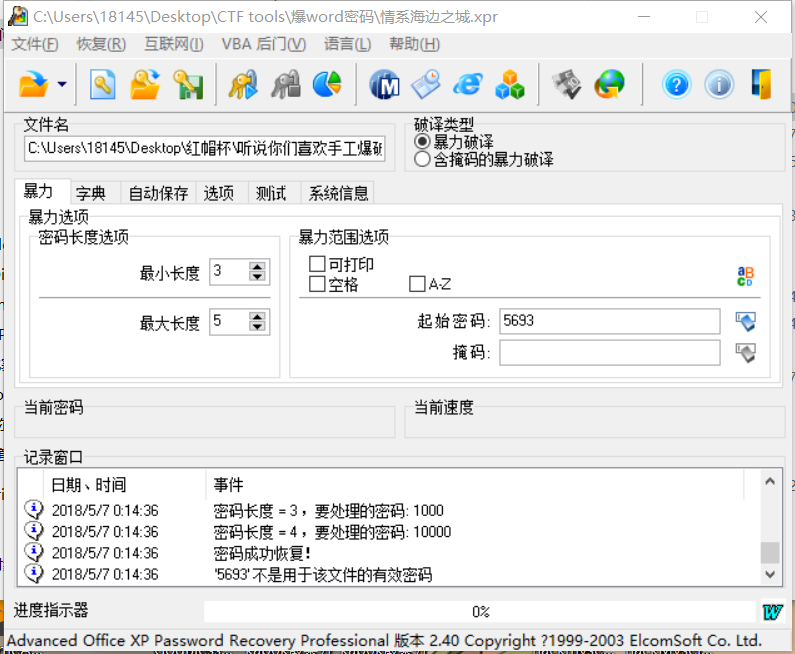Stop recovery with the grey keys icon
795x654 pixels.
click(x=285, y=84)
